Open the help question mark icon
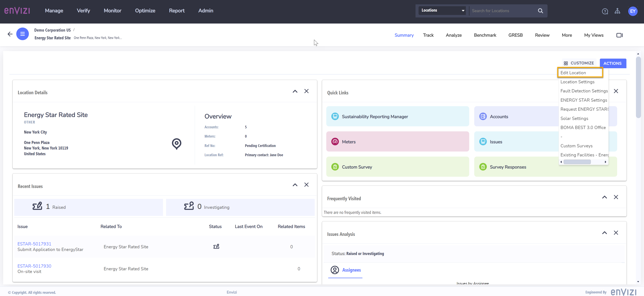This screenshot has height=296, width=644. [x=605, y=11]
